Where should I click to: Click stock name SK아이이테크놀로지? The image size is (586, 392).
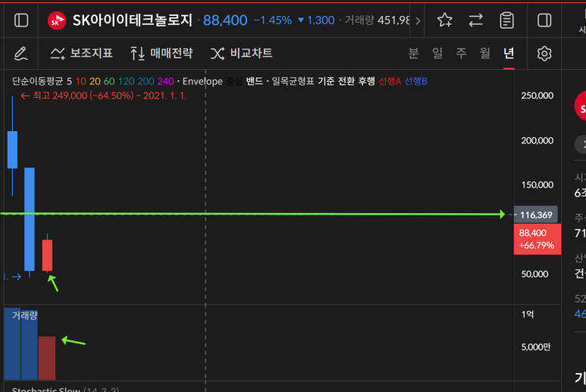133,20
